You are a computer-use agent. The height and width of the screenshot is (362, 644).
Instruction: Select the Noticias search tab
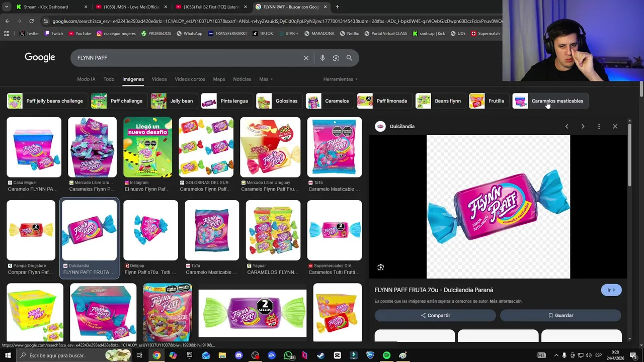[242, 79]
